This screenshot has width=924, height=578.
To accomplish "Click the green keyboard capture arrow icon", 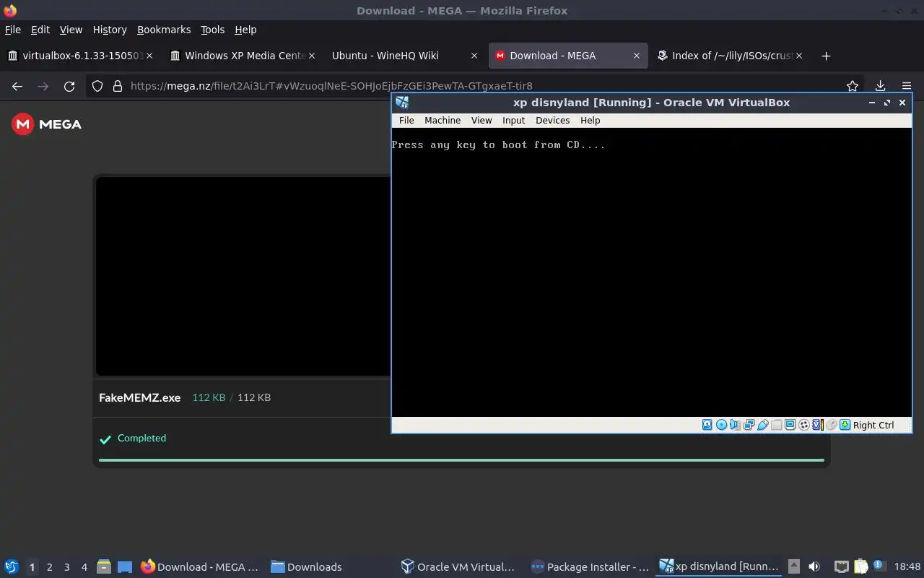I will pos(845,425).
